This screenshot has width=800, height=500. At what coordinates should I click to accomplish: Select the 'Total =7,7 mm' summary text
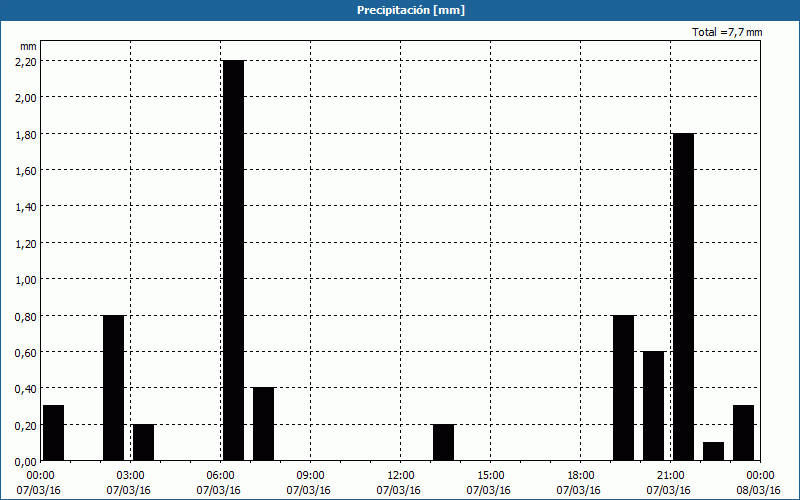click(727, 32)
